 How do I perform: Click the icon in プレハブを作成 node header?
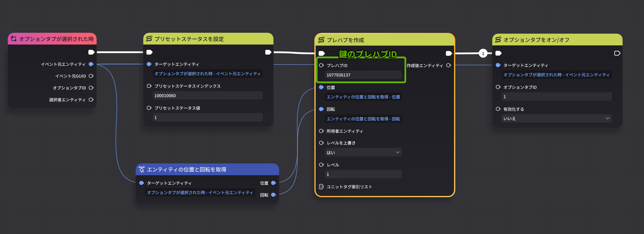(321, 40)
